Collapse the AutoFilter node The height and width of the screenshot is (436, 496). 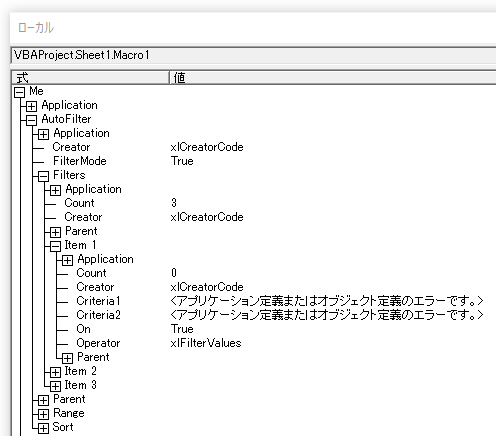pyautogui.click(x=31, y=120)
